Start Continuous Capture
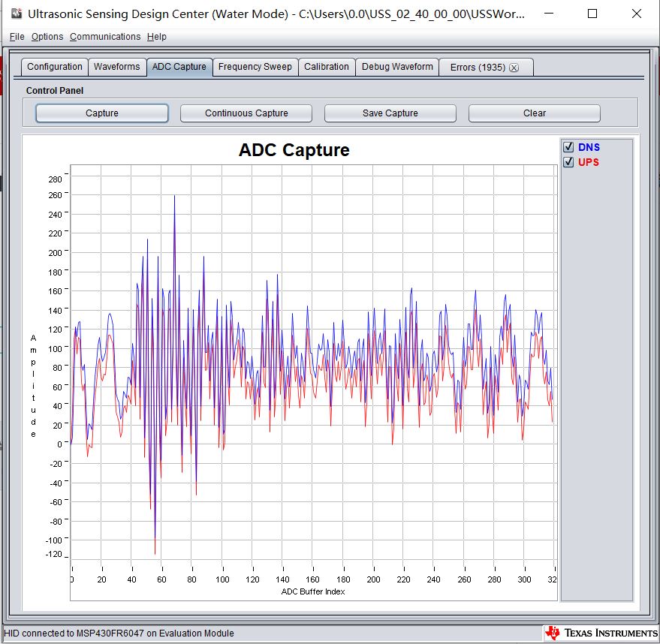660x644 pixels. [246, 113]
